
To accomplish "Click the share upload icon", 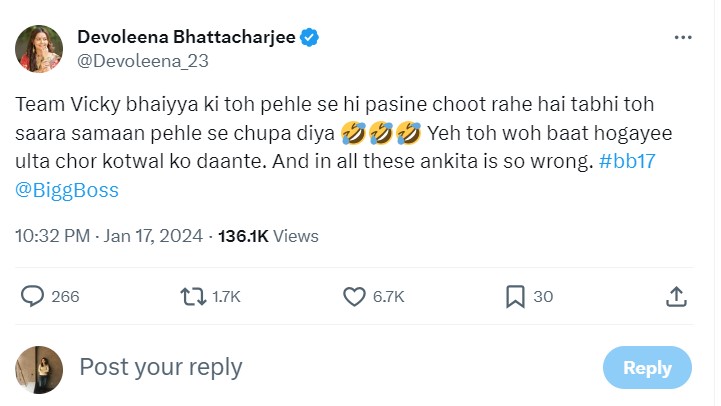I will click(676, 296).
